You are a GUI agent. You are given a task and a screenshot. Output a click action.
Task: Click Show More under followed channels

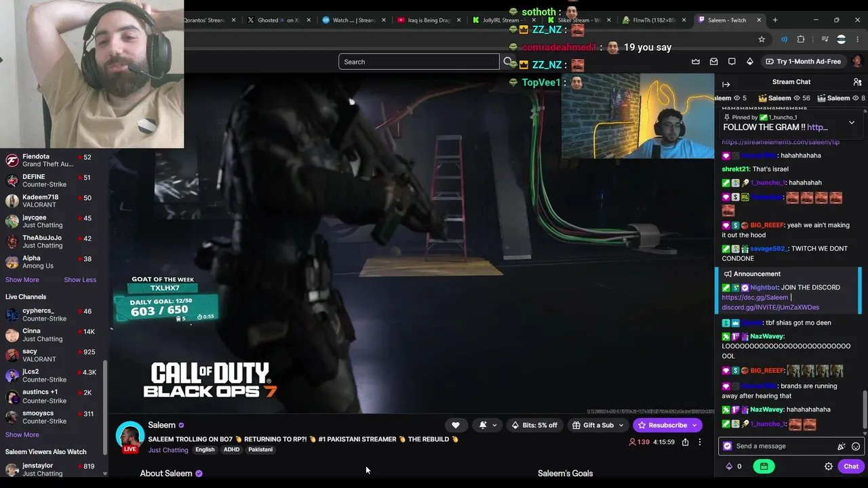[x=22, y=280]
